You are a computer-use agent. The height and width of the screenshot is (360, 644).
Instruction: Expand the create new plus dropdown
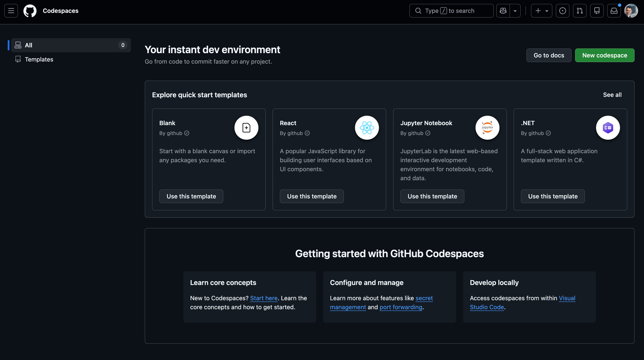(542, 11)
